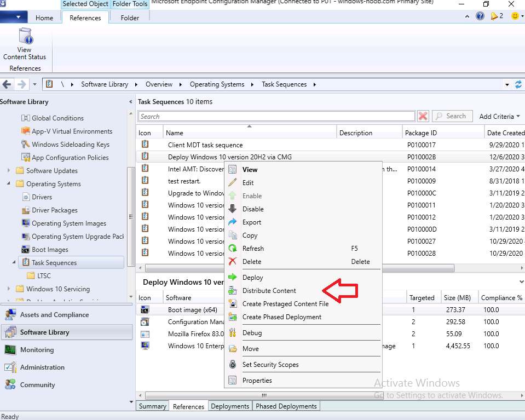Collapse the Software Library navigation pane
The width and height of the screenshot is (525, 420).
click(131, 102)
